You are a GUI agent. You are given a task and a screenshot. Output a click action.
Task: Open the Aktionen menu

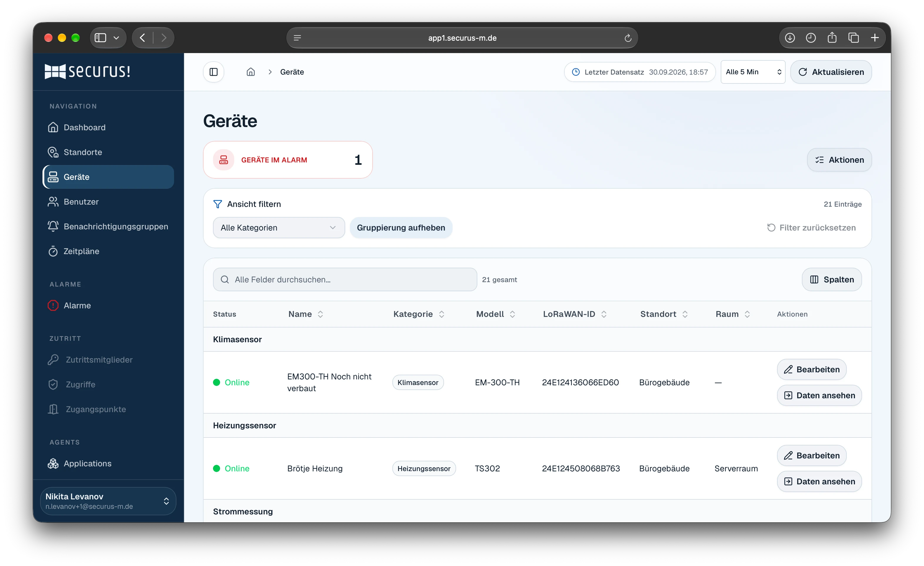click(839, 160)
